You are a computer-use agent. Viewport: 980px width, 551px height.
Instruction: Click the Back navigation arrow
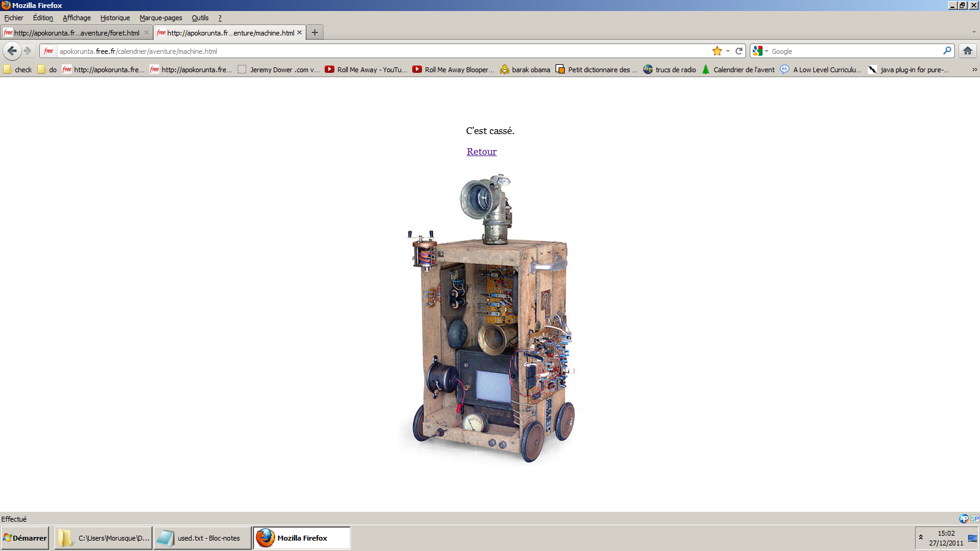point(12,51)
